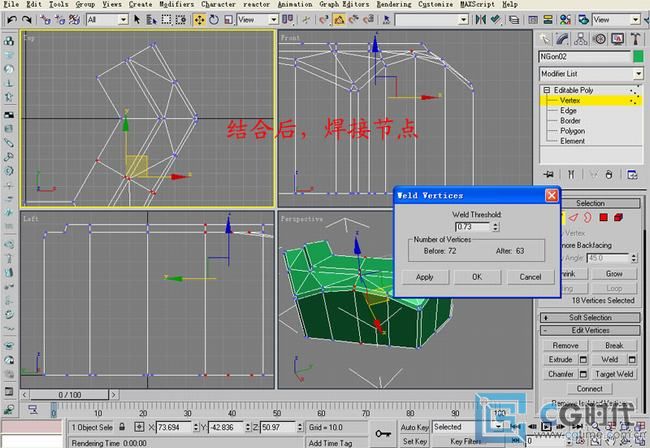
Task: Click the Redo arrow icon
Action: point(27,19)
